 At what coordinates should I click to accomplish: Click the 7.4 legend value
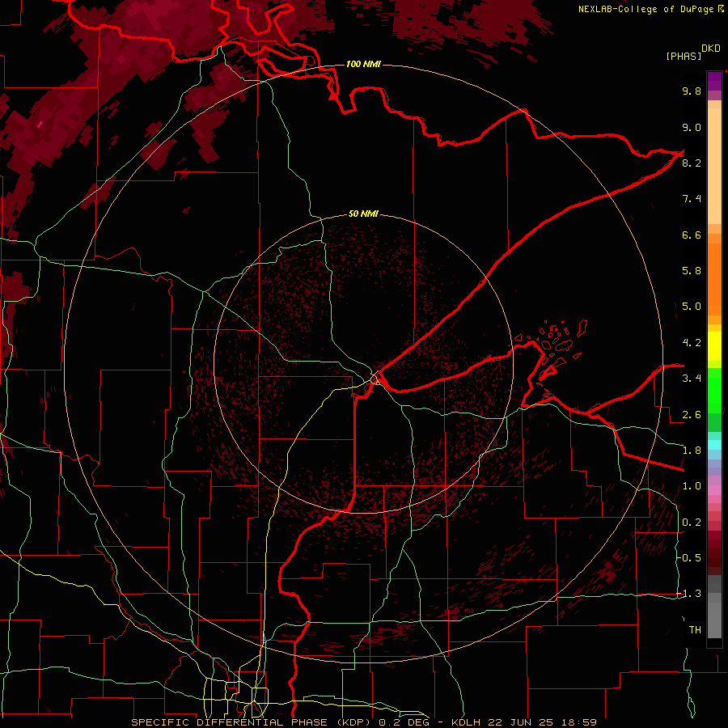(x=692, y=199)
